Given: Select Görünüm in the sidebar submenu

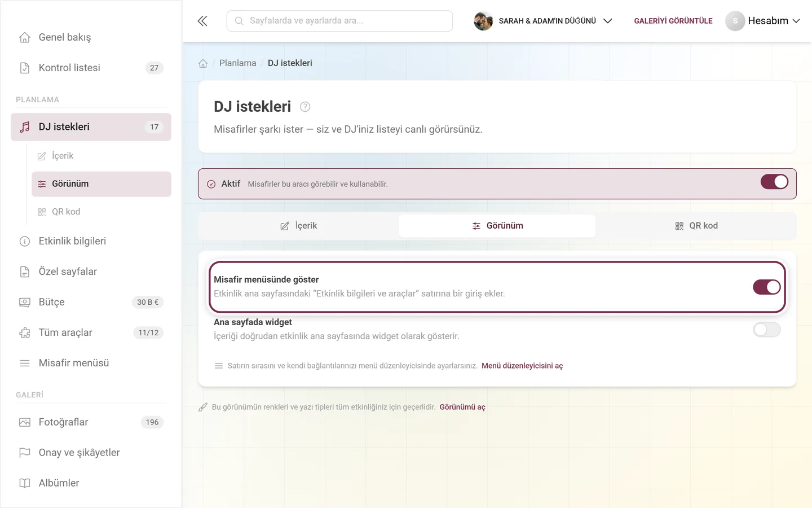Looking at the screenshot, I should coord(101,184).
